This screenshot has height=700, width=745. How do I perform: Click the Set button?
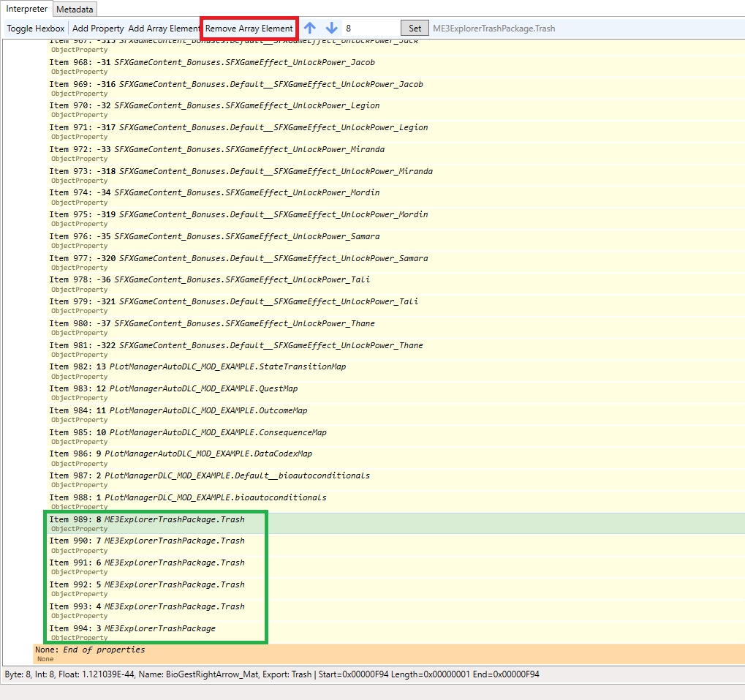click(x=415, y=28)
